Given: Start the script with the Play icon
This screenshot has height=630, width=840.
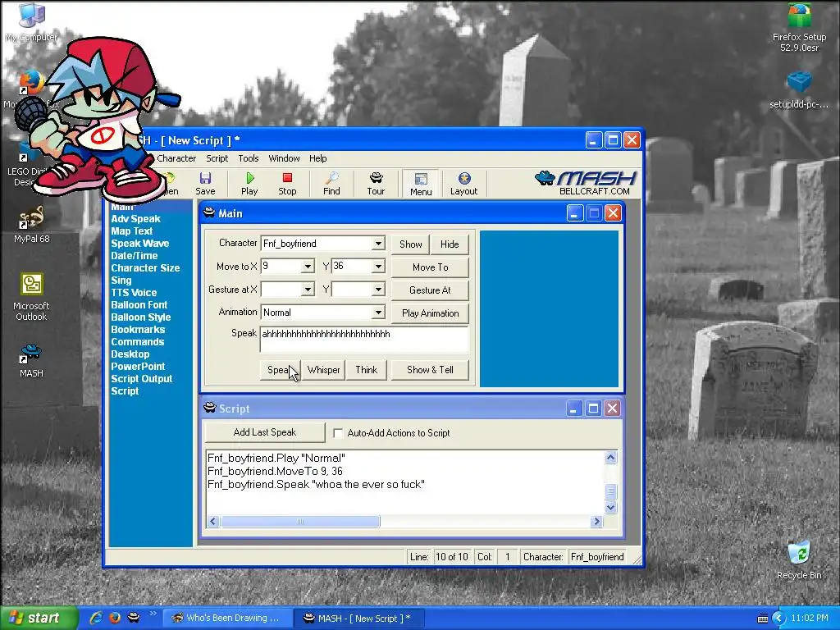Looking at the screenshot, I should pos(249,183).
